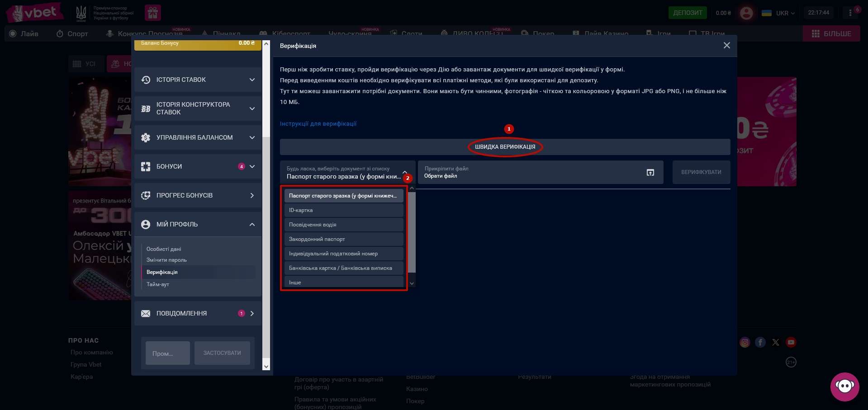Open Особисті дані profile item

pos(164,249)
